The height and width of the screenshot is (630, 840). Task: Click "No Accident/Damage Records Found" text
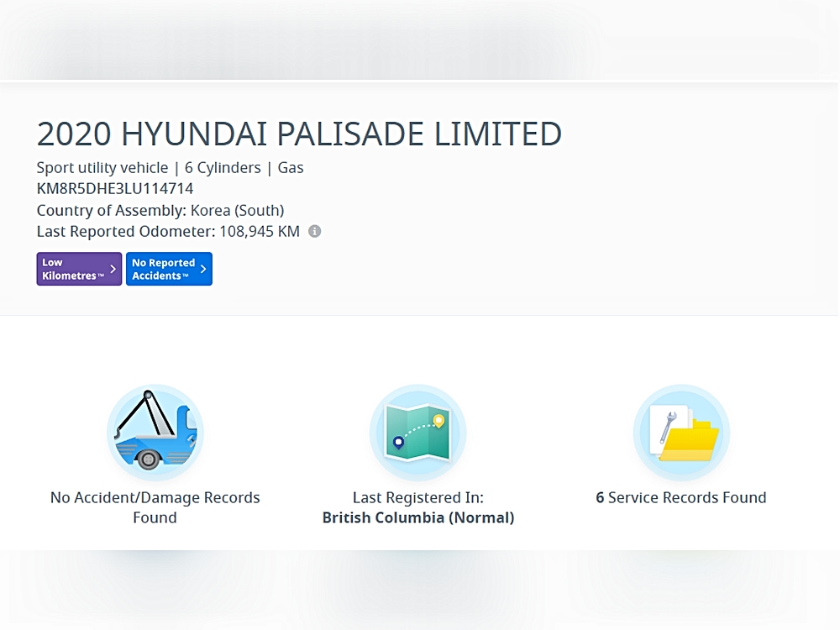coord(155,507)
